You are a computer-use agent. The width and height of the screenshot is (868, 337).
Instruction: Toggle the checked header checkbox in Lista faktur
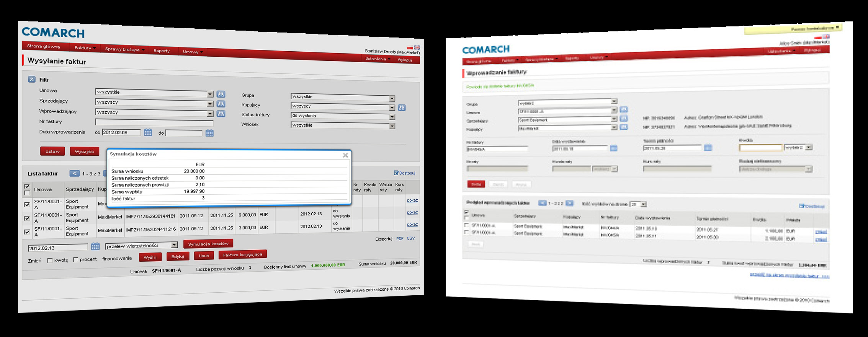click(x=27, y=186)
